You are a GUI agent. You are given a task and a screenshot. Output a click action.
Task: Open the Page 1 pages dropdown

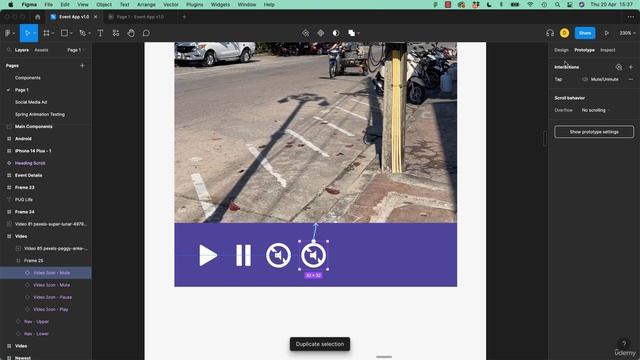76,50
